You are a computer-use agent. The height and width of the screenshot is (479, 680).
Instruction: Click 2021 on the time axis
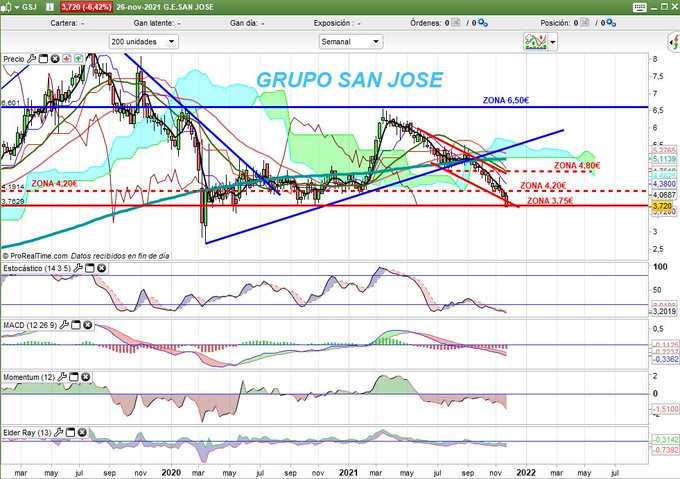click(348, 472)
